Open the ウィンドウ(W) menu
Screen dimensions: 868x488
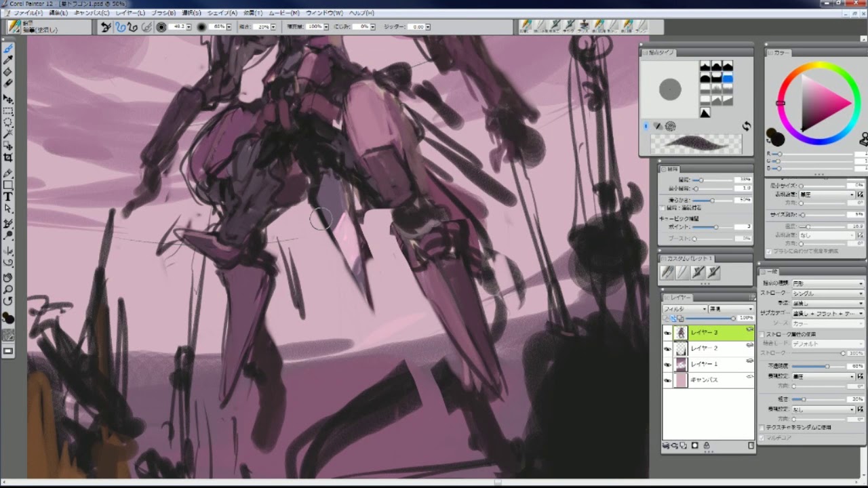(x=324, y=13)
